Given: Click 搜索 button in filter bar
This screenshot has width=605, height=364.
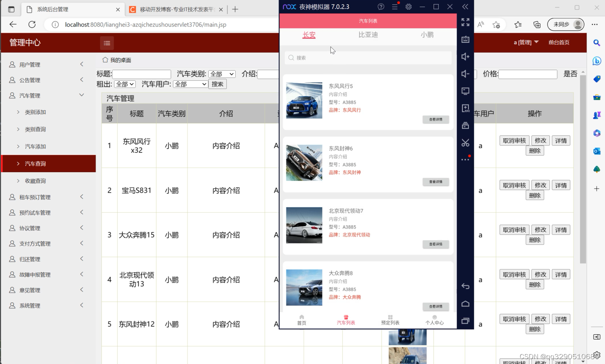Looking at the screenshot, I should pyautogui.click(x=217, y=84).
